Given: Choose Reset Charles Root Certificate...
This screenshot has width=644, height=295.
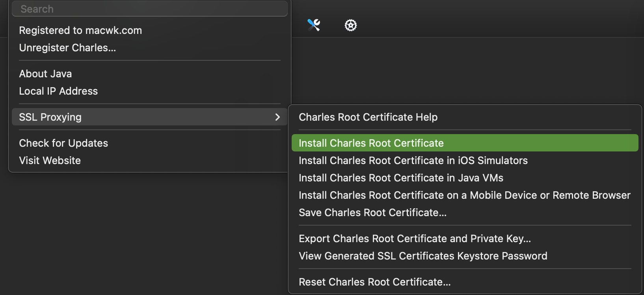Looking at the screenshot, I should (x=465, y=282).
